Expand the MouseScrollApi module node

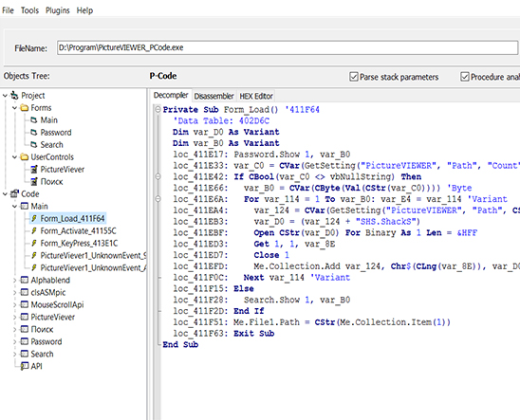pyautogui.click(x=14, y=304)
